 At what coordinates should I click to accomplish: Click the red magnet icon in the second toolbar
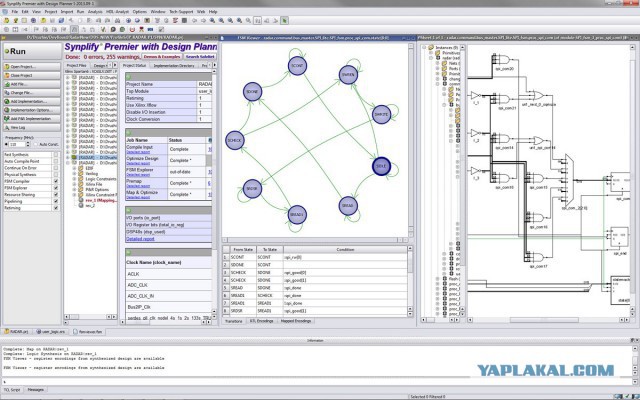point(132,29)
